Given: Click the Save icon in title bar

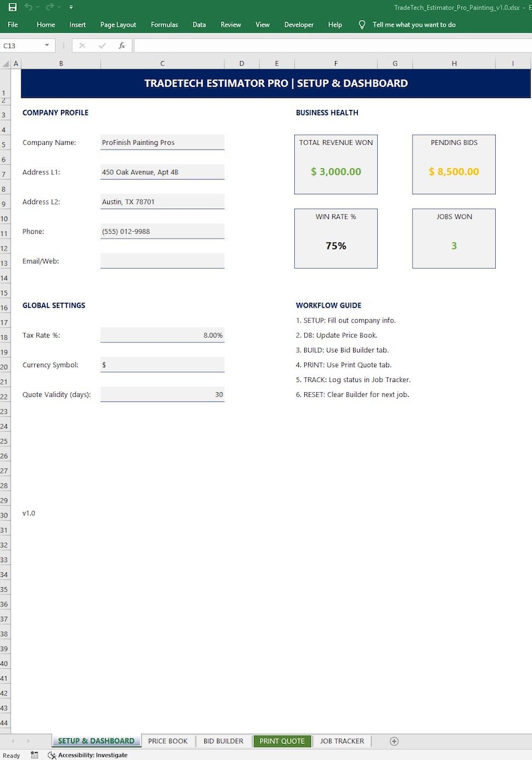Looking at the screenshot, I should (13, 7).
